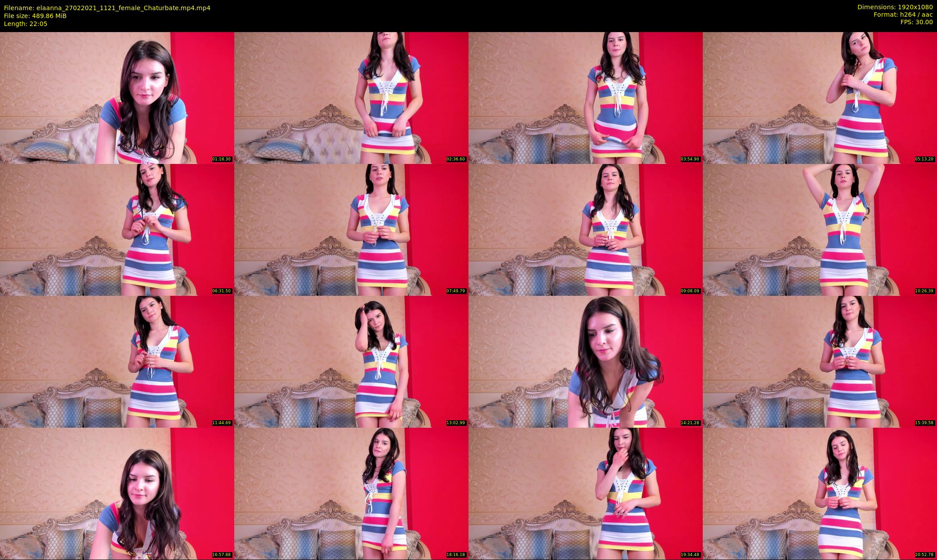The image size is (937, 560).
Task: Open the thumbnail stamped 01:18.30
Action: pos(117,98)
